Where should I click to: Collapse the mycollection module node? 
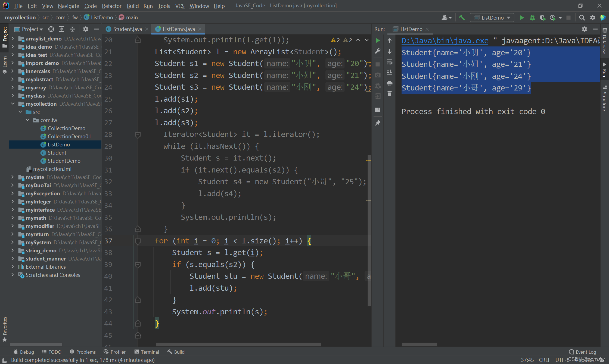coord(13,104)
